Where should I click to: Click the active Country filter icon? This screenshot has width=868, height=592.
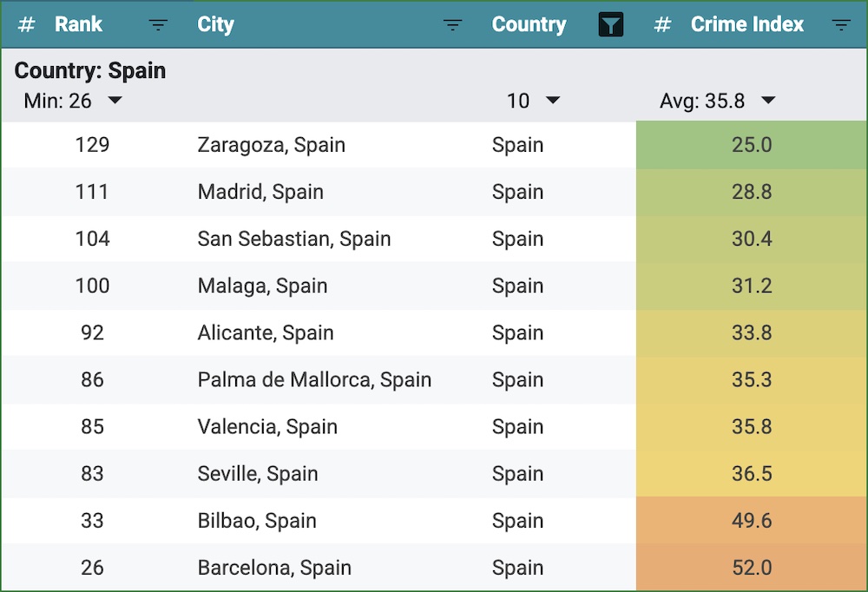[611, 25]
